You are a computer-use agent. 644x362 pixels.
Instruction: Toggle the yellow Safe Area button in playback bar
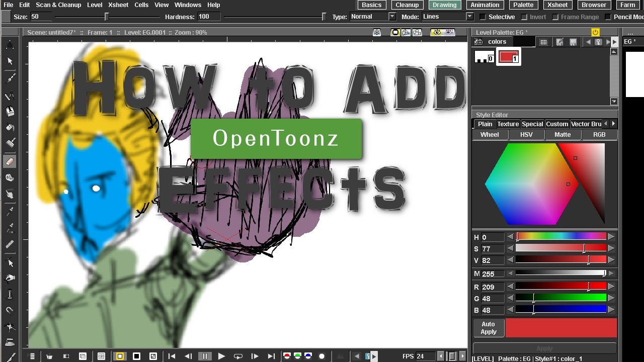[x=120, y=356]
